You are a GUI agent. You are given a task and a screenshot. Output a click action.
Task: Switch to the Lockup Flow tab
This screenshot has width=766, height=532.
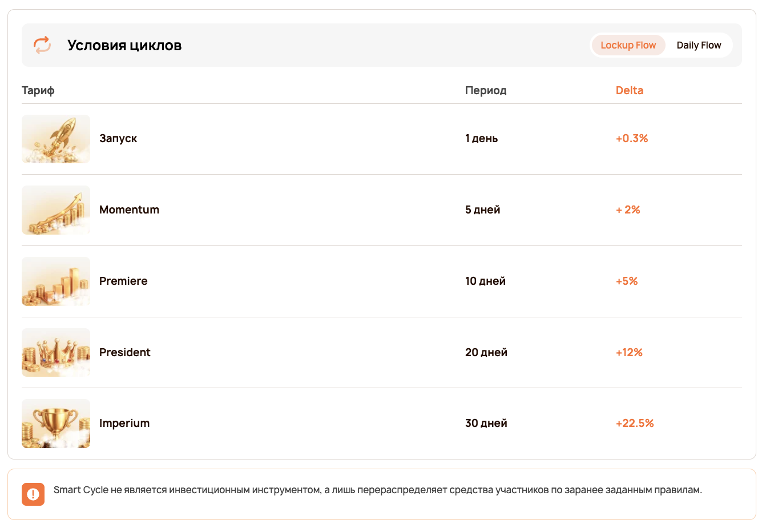click(x=628, y=45)
